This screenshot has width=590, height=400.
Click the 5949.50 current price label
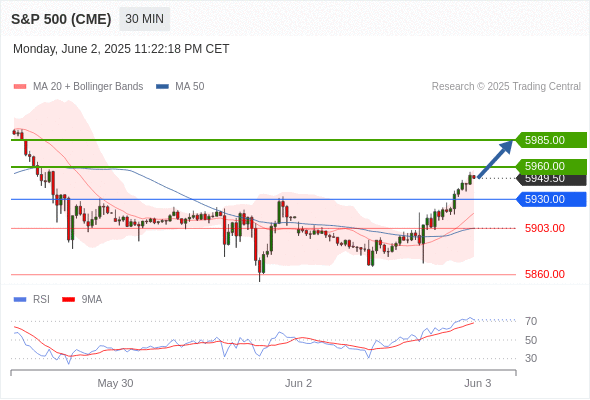(x=551, y=179)
